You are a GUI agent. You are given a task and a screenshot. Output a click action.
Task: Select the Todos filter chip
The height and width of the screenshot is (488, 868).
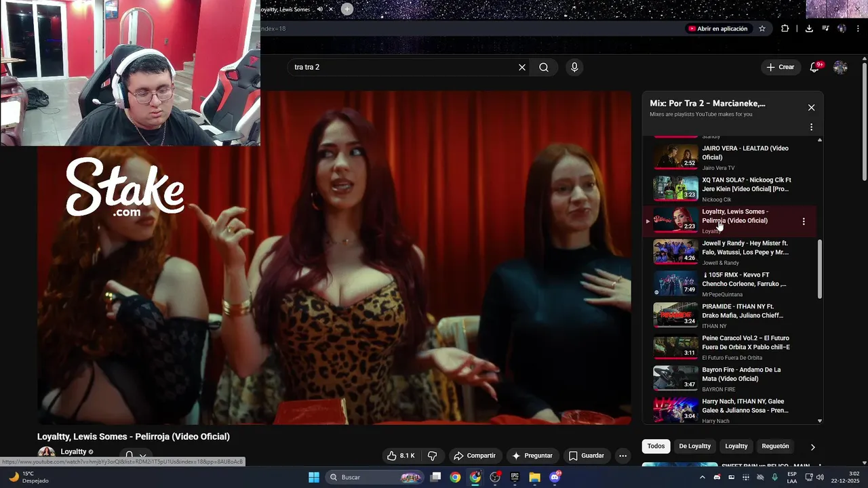coord(656,446)
